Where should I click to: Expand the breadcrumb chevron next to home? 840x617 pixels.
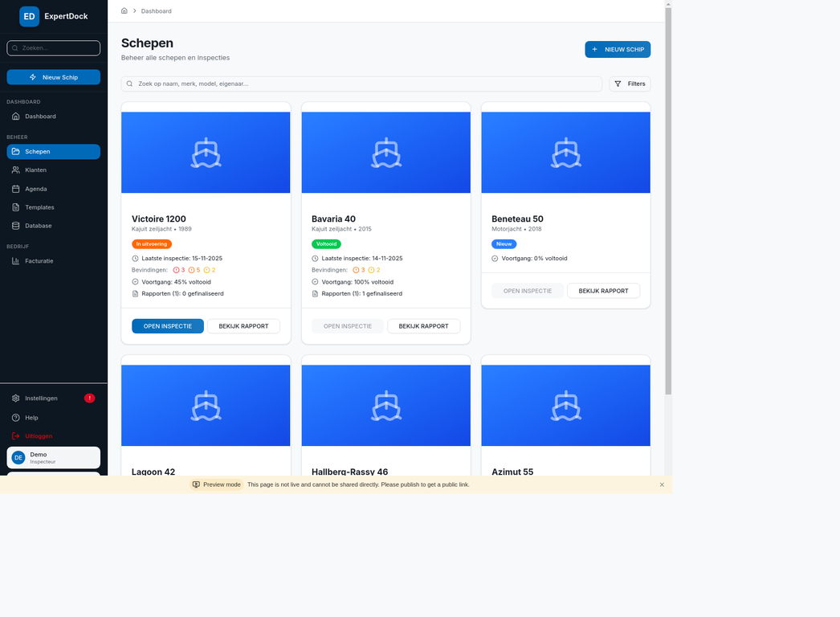click(134, 10)
